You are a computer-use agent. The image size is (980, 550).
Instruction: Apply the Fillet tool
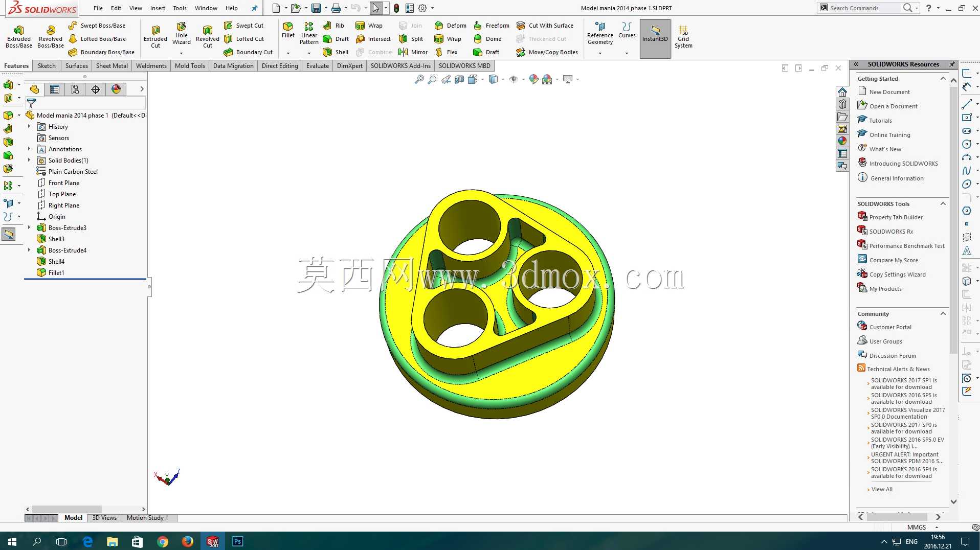click(x=288, y=30)
